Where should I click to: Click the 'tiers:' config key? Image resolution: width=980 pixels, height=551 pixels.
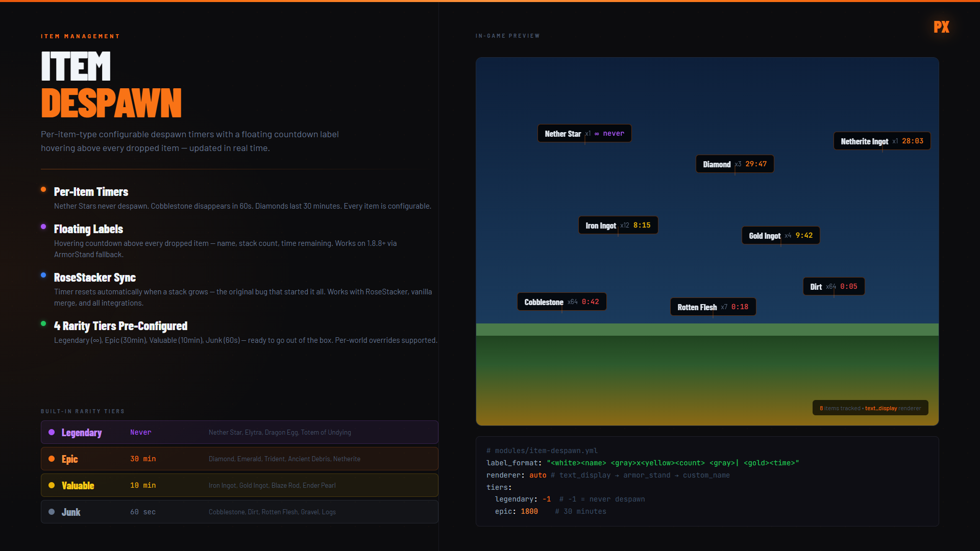[x=499, y=487]
